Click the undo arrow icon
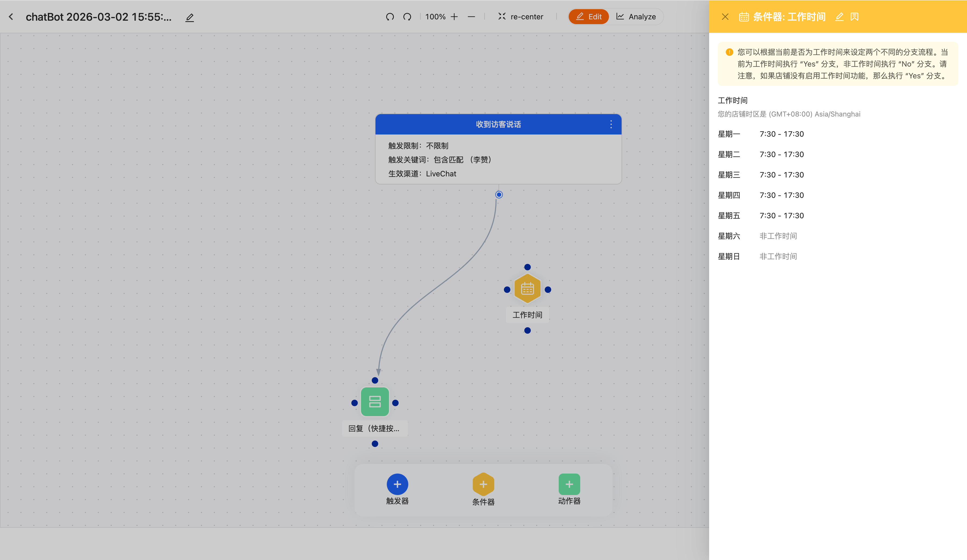Viewport: 967px width, 560px height. pyautogui.click(x=390, y=17)
